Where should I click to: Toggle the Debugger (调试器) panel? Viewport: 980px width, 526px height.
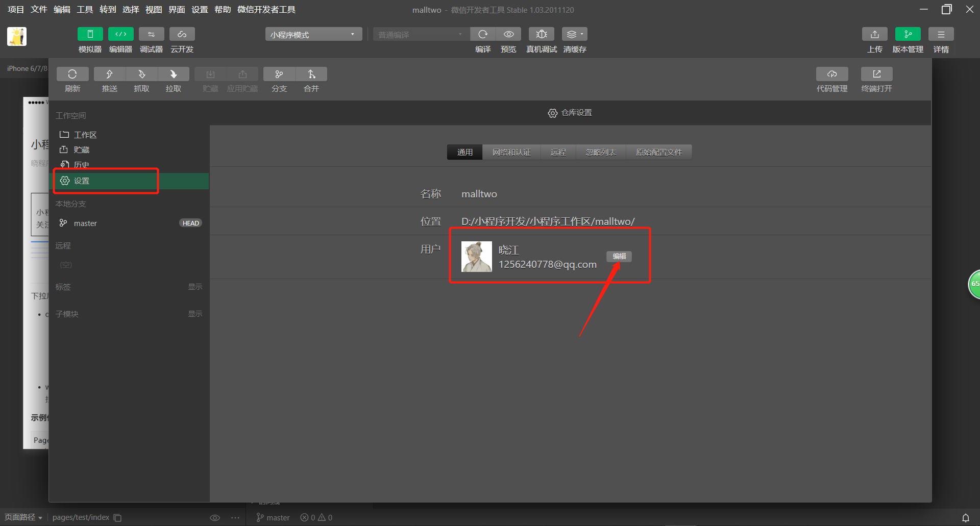coord(151,34)
